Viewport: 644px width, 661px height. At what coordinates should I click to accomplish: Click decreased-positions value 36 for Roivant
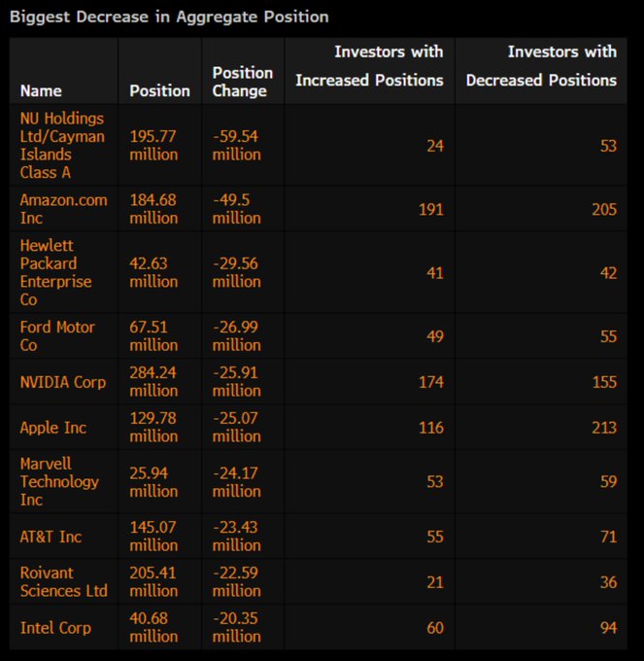point(609,582)
